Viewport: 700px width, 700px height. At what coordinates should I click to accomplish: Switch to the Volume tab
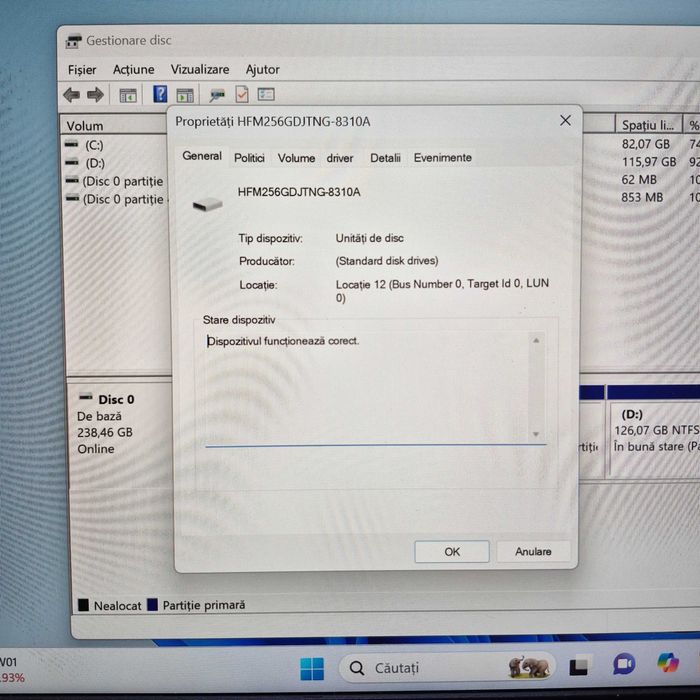pos(296,158)
